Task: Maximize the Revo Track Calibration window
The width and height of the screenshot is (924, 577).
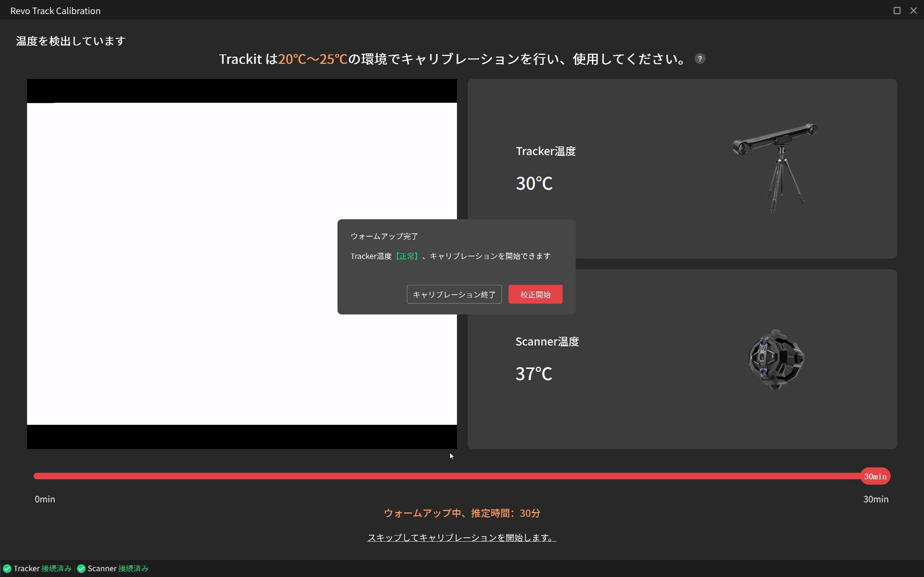Action: click(x=897, y=11)
